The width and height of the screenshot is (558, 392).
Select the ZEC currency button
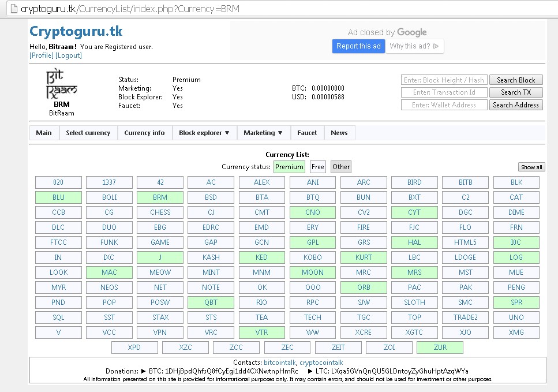coord(287,347)
